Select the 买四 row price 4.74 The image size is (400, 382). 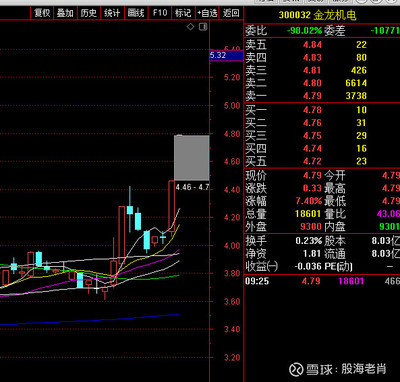point(312,148)
